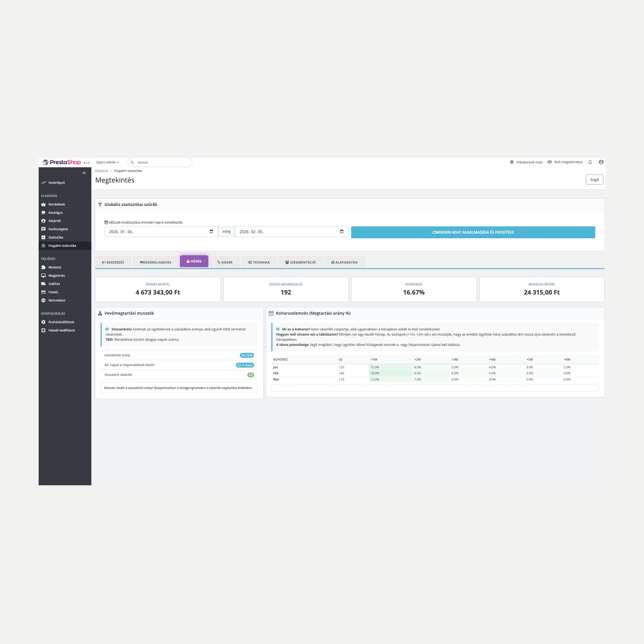Click the start date field 2026. 01. 06.
The width and height of the screenshot is (644, 644).
161,231
